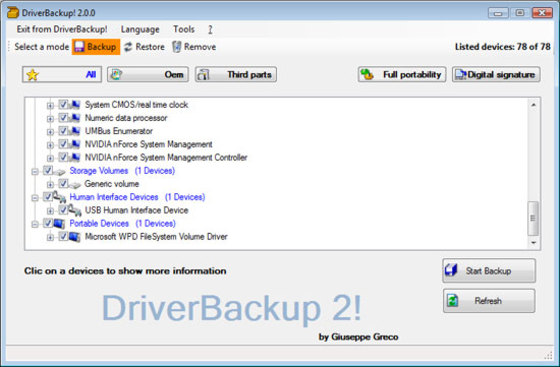The image size is (560, 367).
Task: Uncheck Numeric data processor checkbox
Action: tap(64, 117)
